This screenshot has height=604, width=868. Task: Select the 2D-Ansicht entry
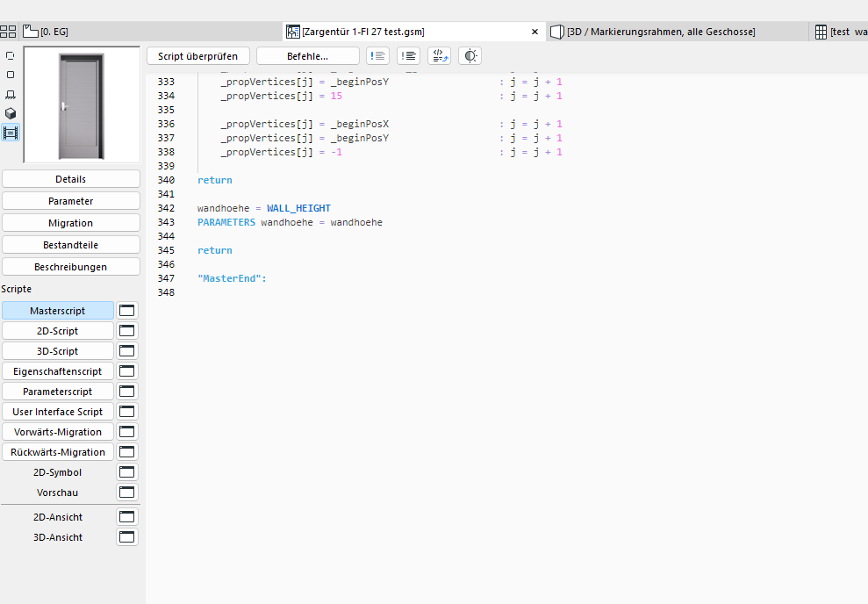click(x=58, y=516)
